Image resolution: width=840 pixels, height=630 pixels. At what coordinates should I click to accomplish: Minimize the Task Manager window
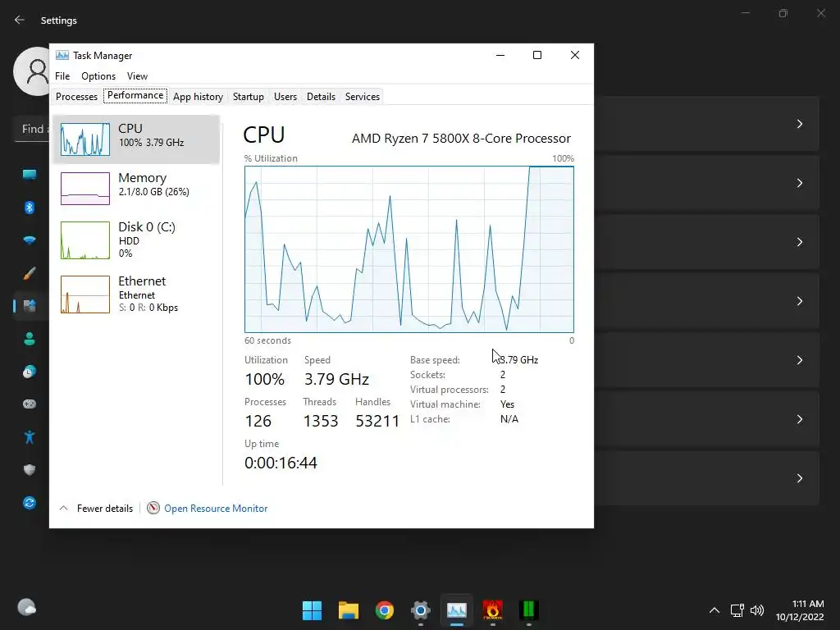[x=500, y=55]
